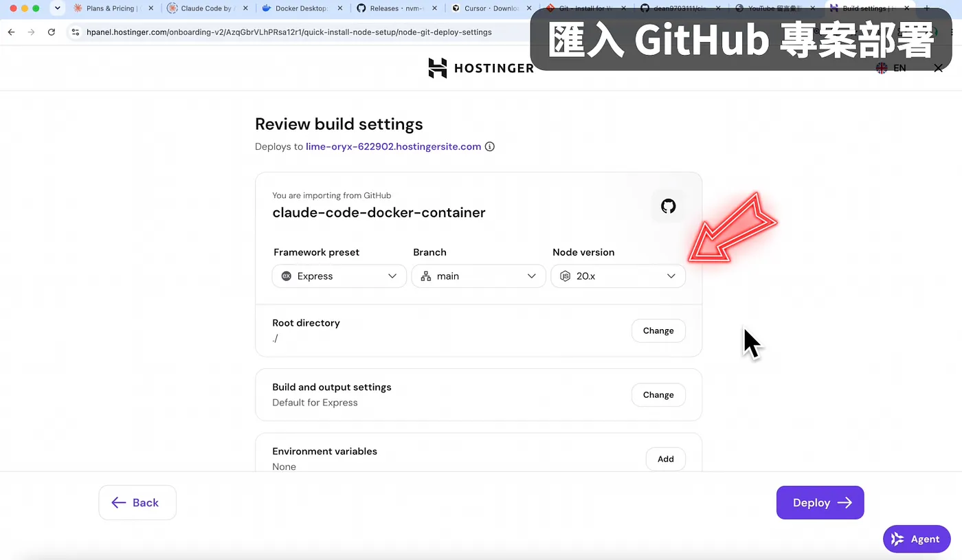Click the Back button

point(137,503)
